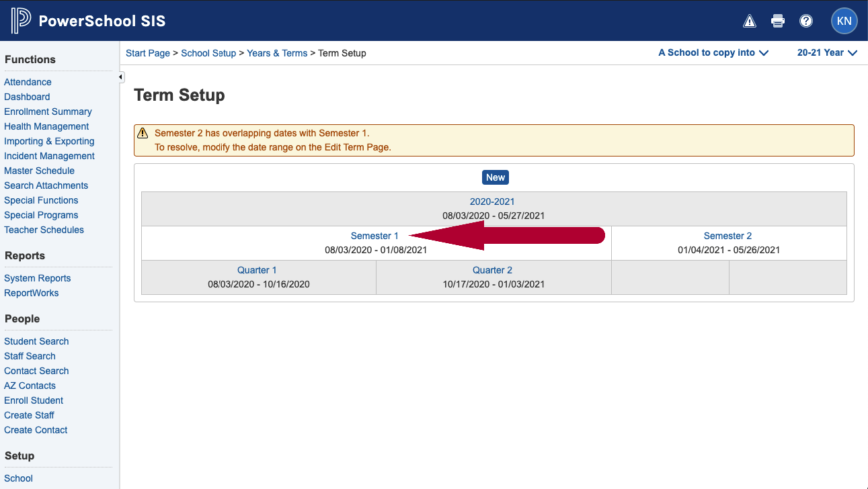The image size is (868, 489).
Task: Open the alerts warning icon in header
Action: (750, 21)
